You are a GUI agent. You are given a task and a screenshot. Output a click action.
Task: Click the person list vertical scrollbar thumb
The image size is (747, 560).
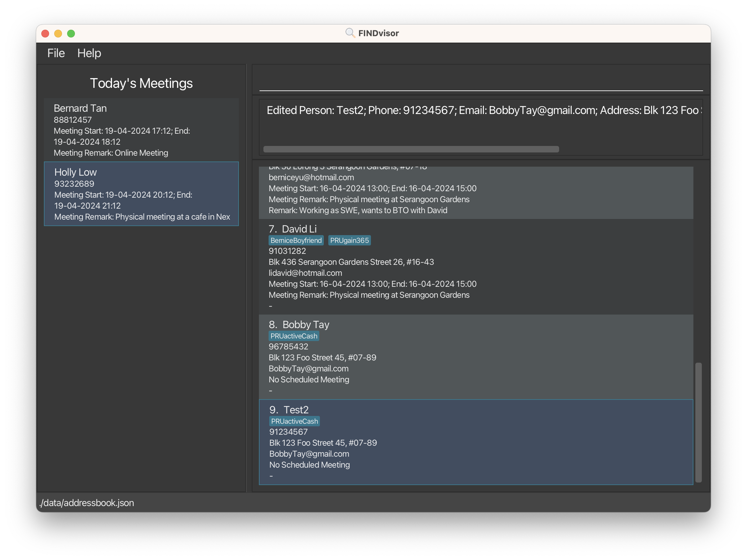[698, 422]
